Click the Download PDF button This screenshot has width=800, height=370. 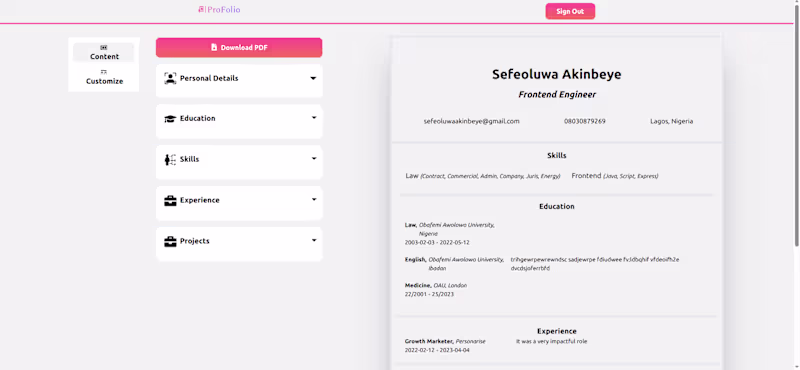coord(239,47)
